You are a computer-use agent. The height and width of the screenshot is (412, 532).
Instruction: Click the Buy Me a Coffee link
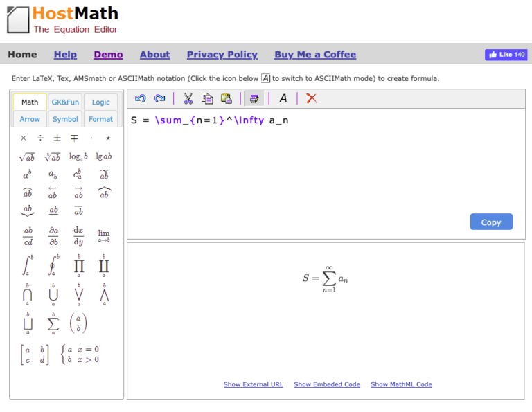pos(315,54)
